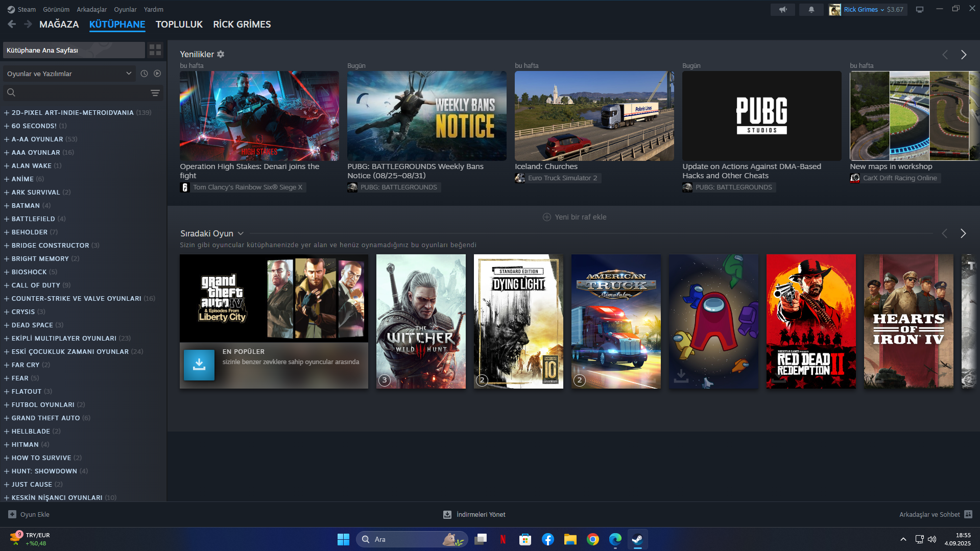Click the download icon for GTA IV
The width and height of the screenshot is (980, 551).
199,365
